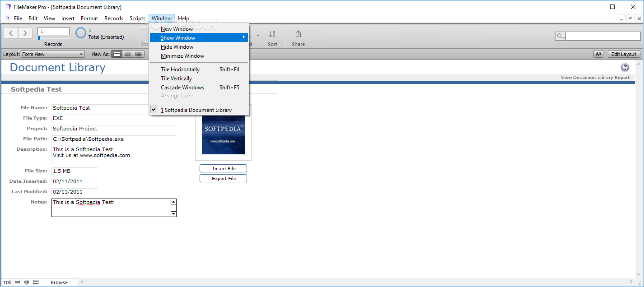Click the current record number field

(53, 31)
